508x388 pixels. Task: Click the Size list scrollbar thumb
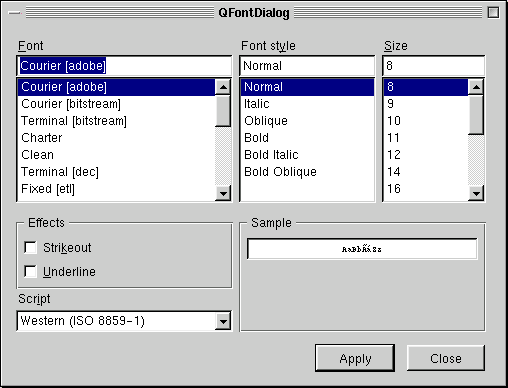pyautogui.click(x=476, y=115)
